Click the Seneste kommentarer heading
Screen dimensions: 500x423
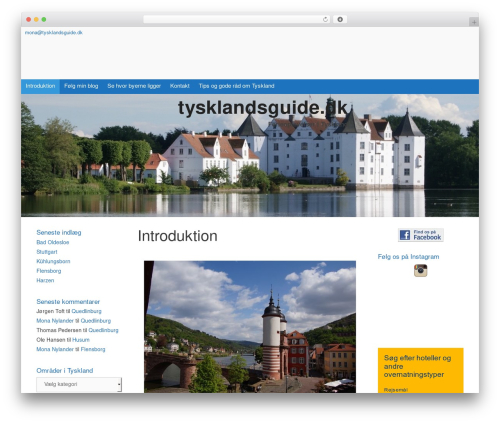tap(68, 302)
